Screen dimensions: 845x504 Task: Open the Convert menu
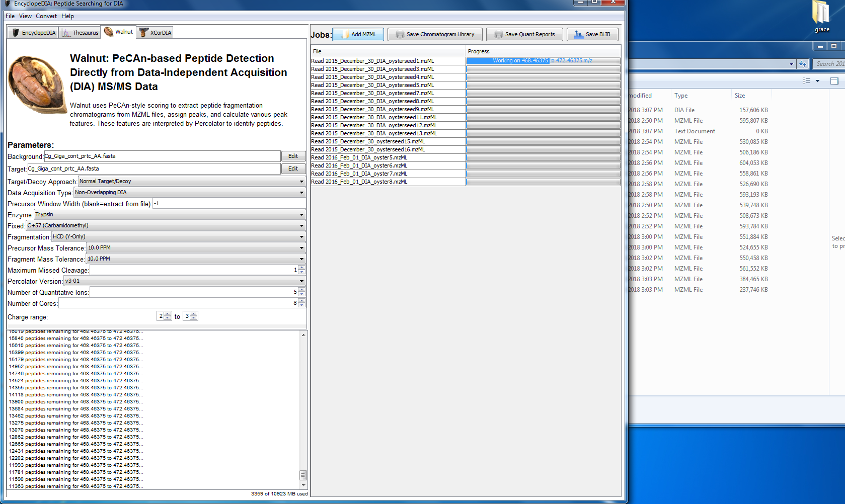tap(46, 16)
